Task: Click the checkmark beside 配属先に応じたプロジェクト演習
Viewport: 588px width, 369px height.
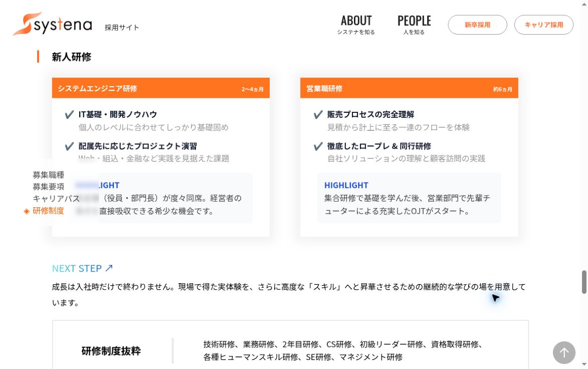Action: tap(69, 146)
